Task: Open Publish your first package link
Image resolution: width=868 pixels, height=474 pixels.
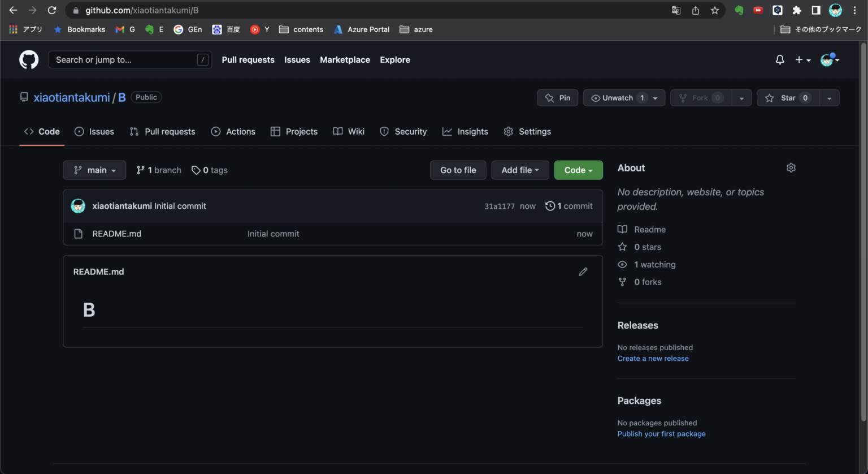Action: point(661,433)
